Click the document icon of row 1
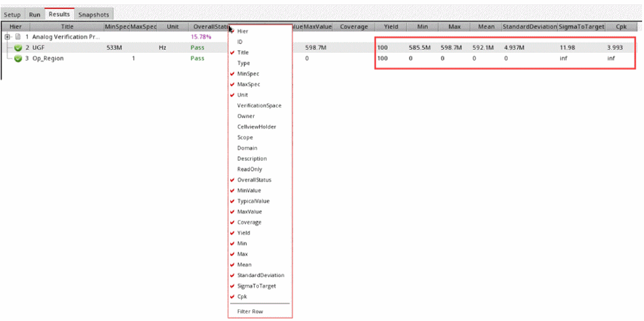The height and width of the screenshot is (321, 644). click(x=17, y=37)
